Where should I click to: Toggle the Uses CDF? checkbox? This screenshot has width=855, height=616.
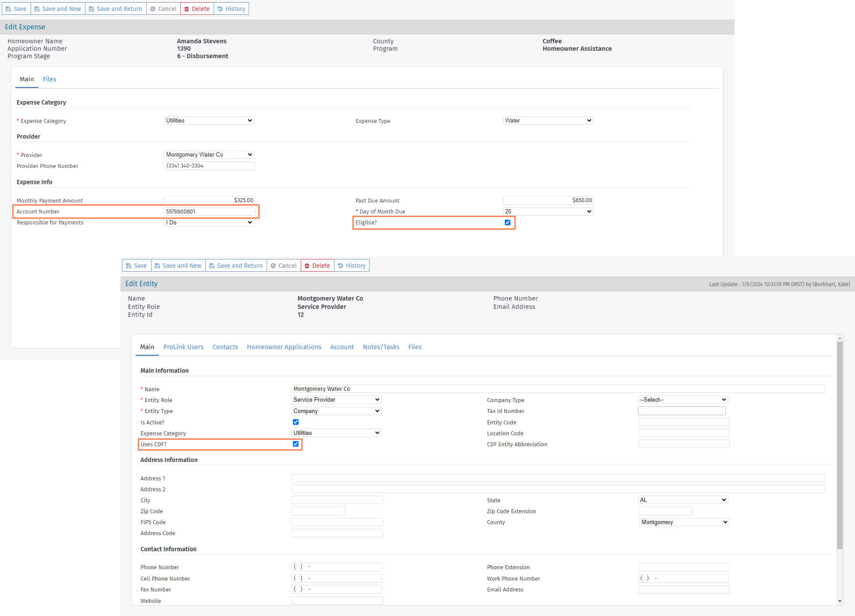coord(296,444)
